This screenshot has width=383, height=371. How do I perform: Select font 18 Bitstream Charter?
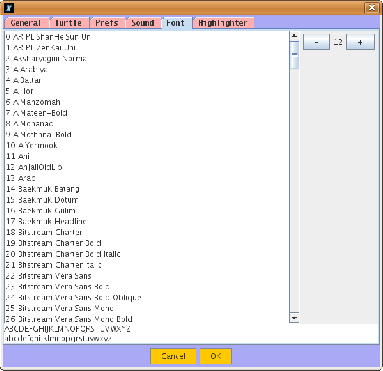147,232
